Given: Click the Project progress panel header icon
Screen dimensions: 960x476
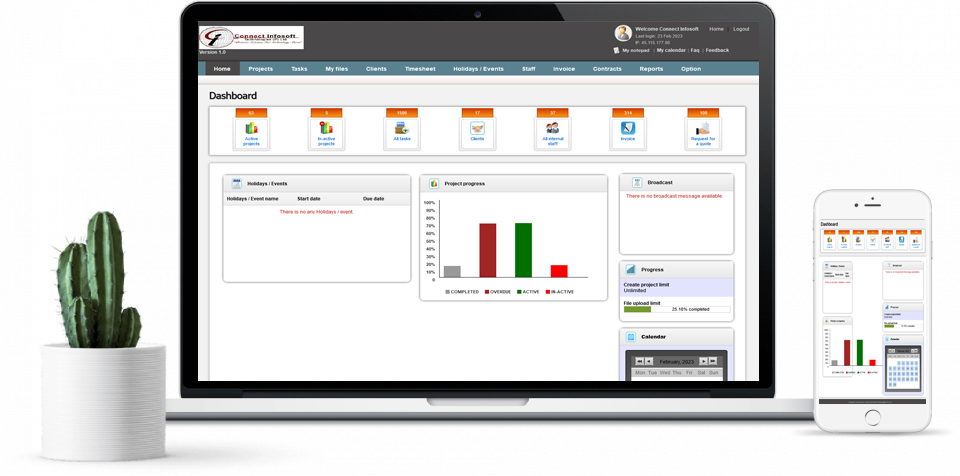Looking at the screenshot, I should [x=434, y=183].
